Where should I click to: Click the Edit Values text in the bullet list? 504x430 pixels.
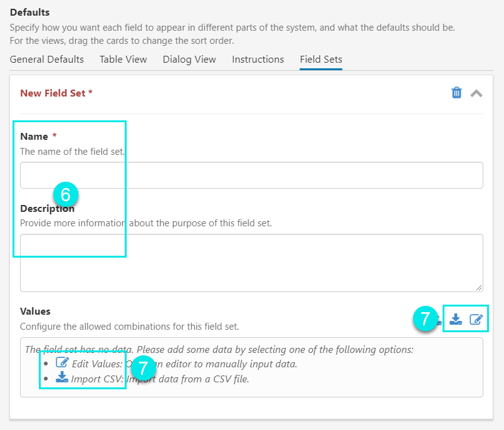[97, 364]
